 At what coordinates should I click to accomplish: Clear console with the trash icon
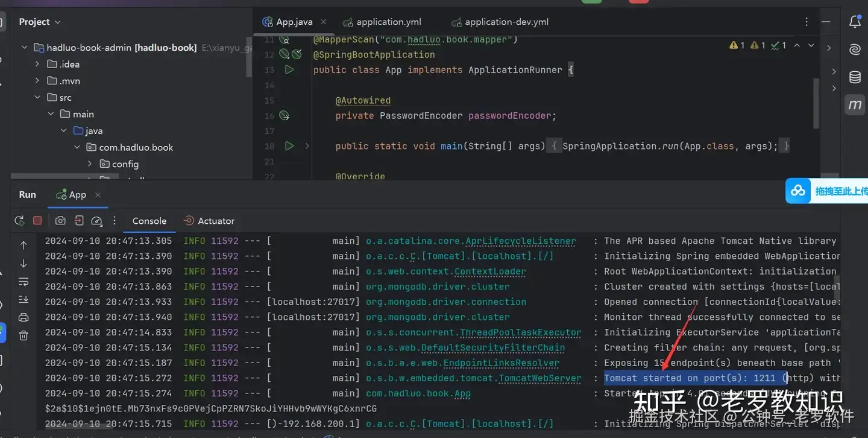pyautogui.click(x=24, y=335)
